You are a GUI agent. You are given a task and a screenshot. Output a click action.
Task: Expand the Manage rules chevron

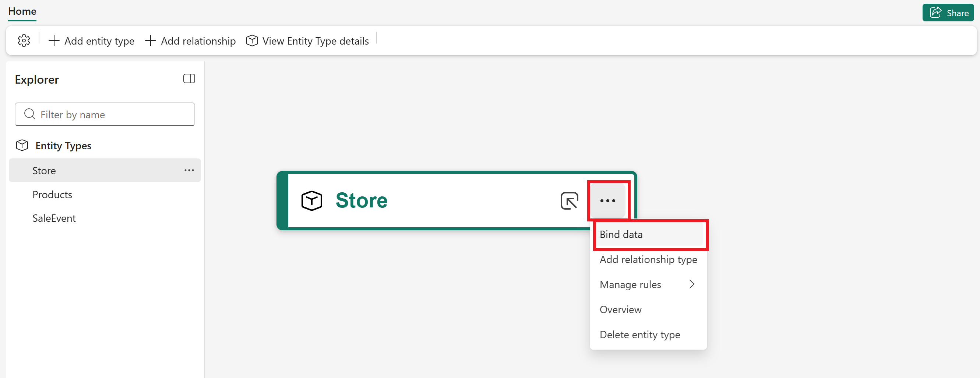(x=692, y=284)
